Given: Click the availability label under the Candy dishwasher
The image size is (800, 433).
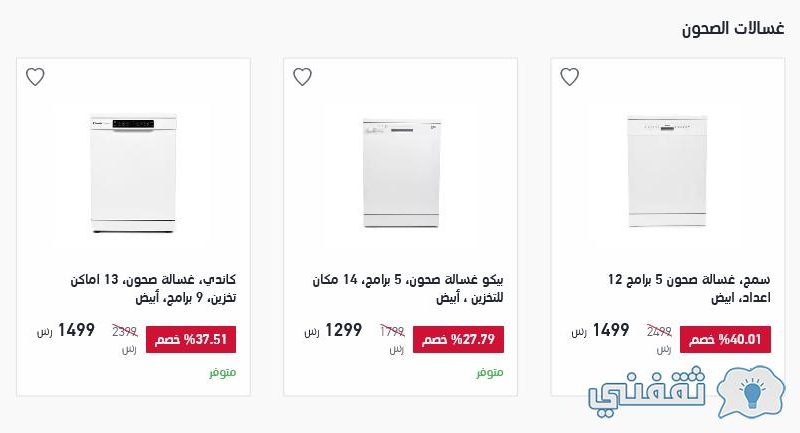Looking at the screenshot, I should [x=222, y=373].
